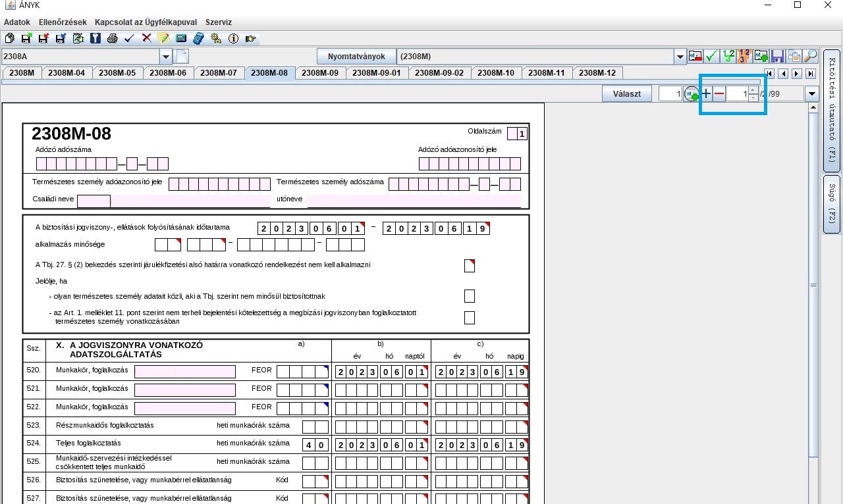Click the blue plus add page icon
This screenshot has width=843, height=504.
[706, 94]
